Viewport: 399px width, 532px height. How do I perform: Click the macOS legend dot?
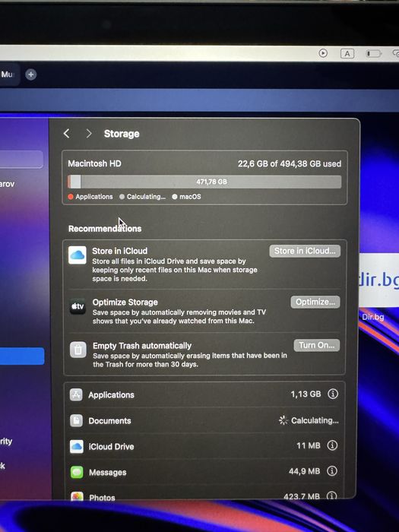175,197
